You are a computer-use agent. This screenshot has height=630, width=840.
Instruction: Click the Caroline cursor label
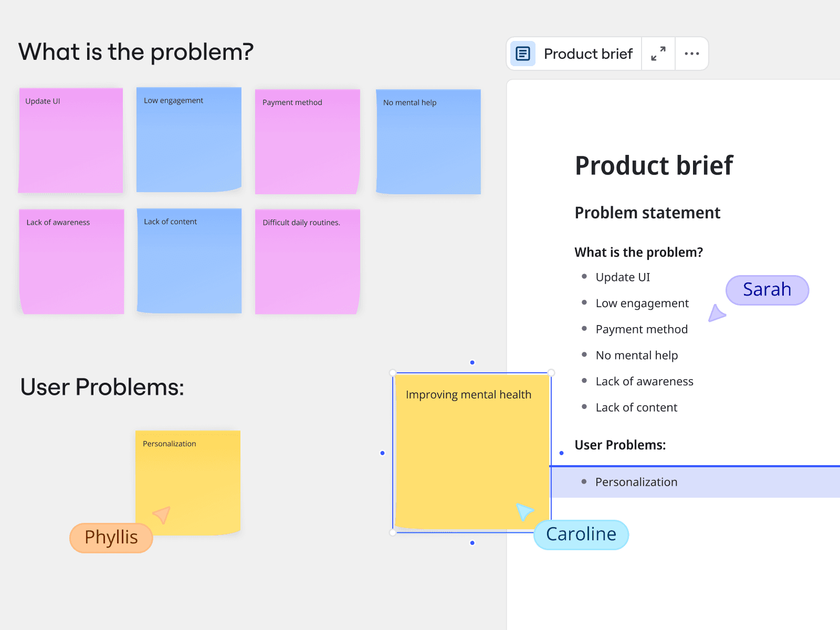point(581,534)
